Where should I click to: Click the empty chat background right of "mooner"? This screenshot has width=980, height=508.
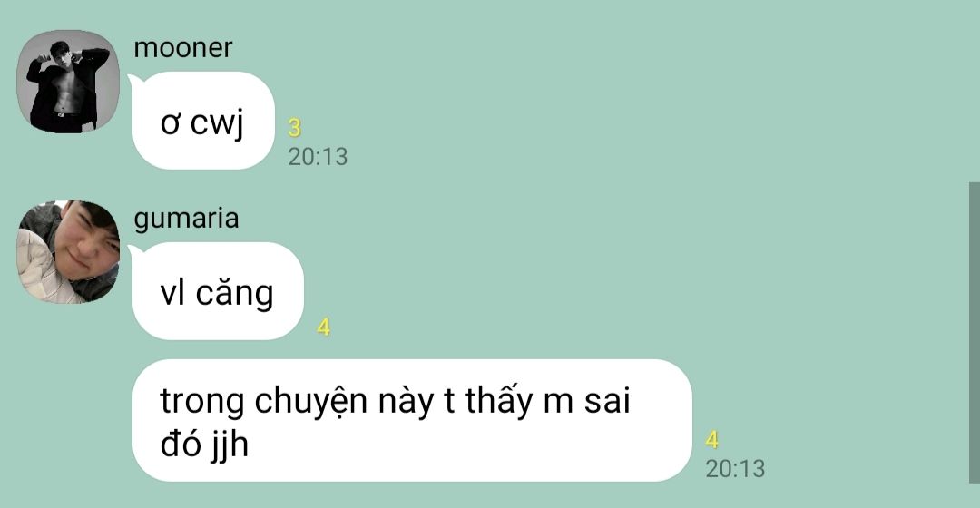click(563, 48)
